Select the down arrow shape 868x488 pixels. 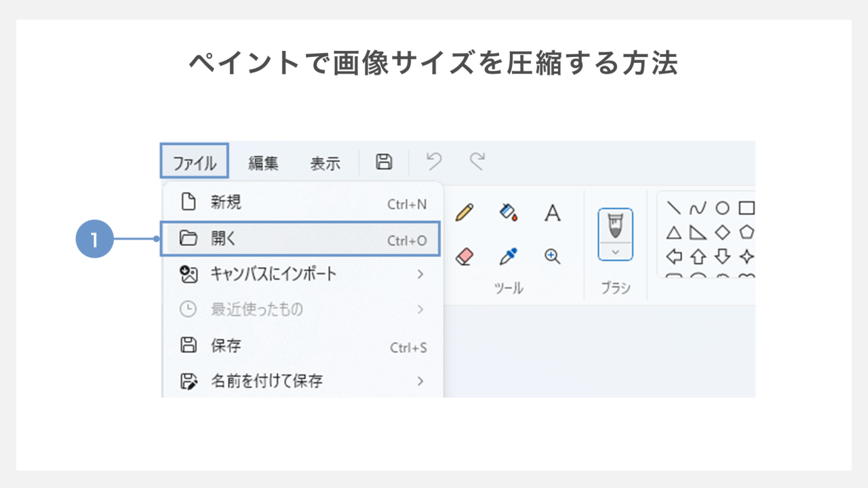pyautogui.click(x=723, y=257)
